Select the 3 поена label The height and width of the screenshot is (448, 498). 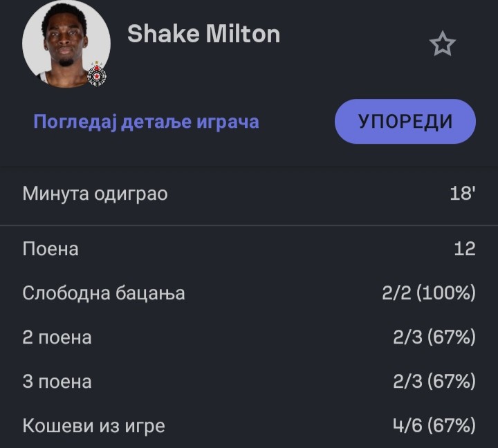point(57,382)
